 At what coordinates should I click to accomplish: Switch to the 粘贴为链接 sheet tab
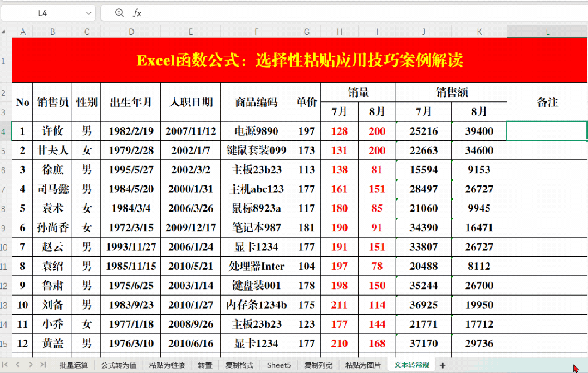[167, 365]
